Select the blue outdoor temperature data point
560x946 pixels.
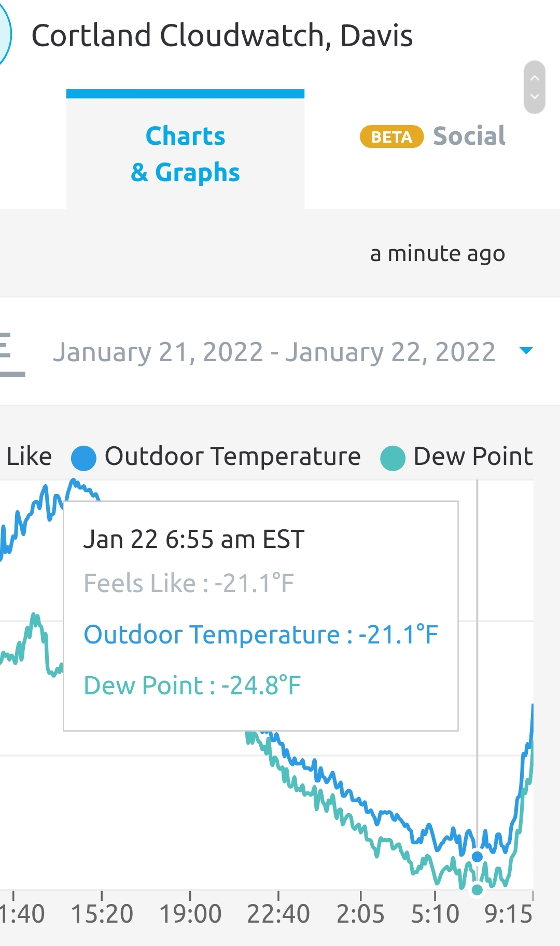point(477,856)
